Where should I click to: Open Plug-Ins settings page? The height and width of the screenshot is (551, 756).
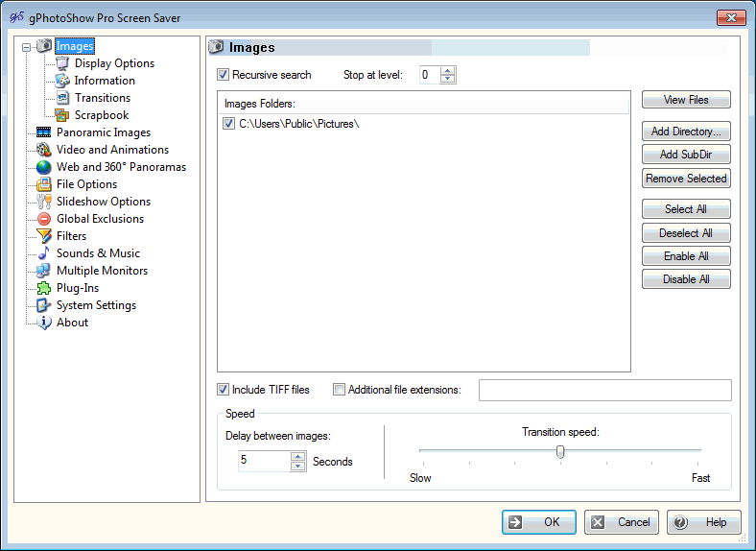pos(78,288)
